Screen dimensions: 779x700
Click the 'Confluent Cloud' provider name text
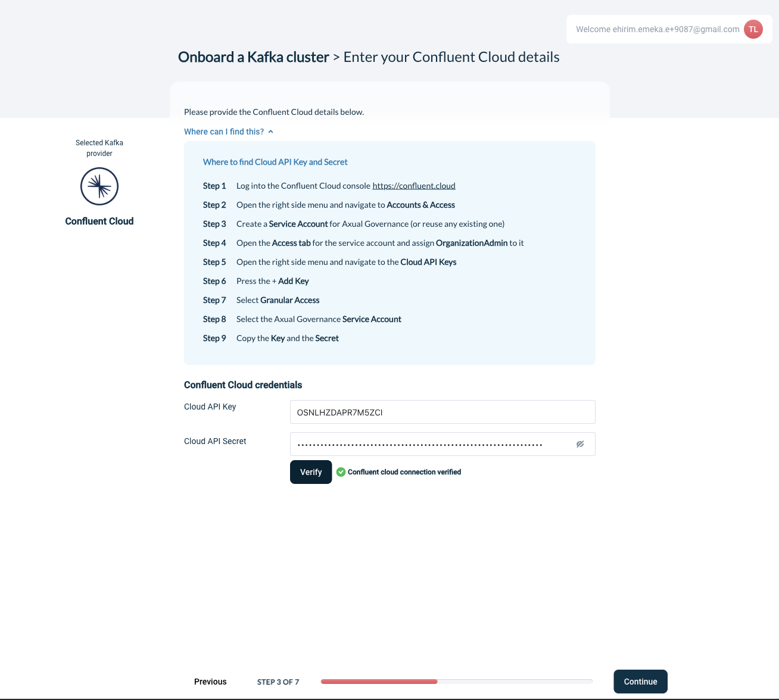[99, 221]
